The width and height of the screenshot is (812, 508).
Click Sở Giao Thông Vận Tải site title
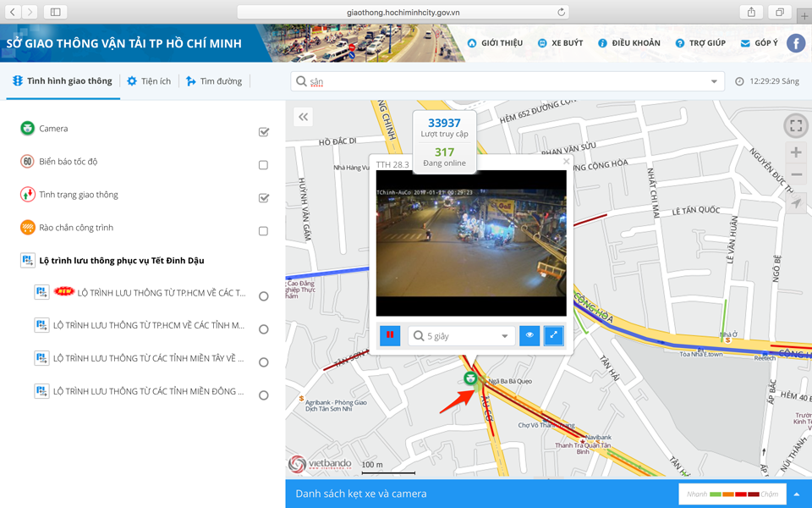(123, 43)
